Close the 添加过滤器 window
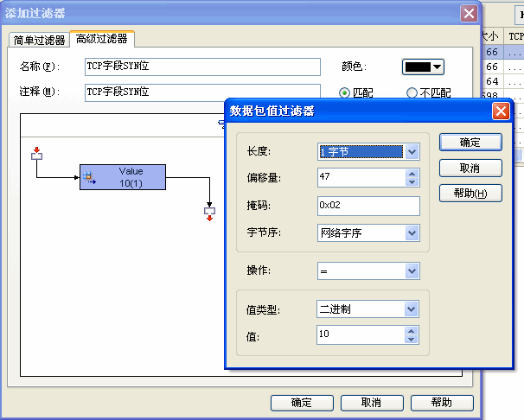This screenshot has width=524, height=420. click(469, 14)
